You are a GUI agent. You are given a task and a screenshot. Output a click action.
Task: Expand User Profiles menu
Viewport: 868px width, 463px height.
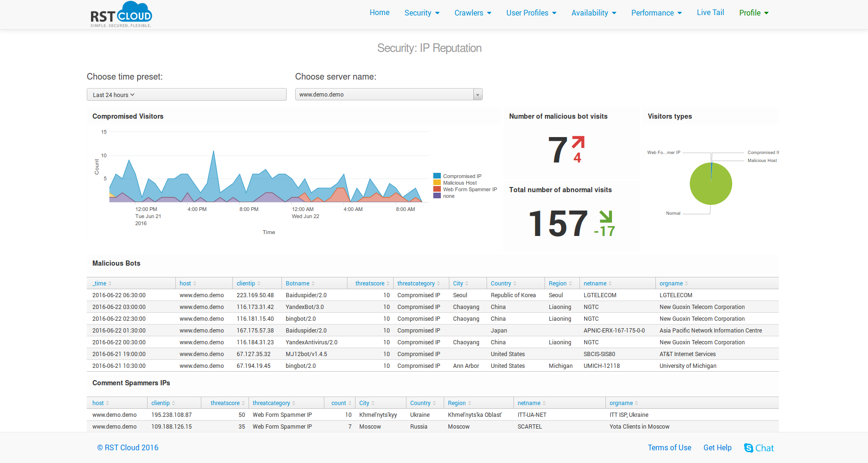point(531,13)
